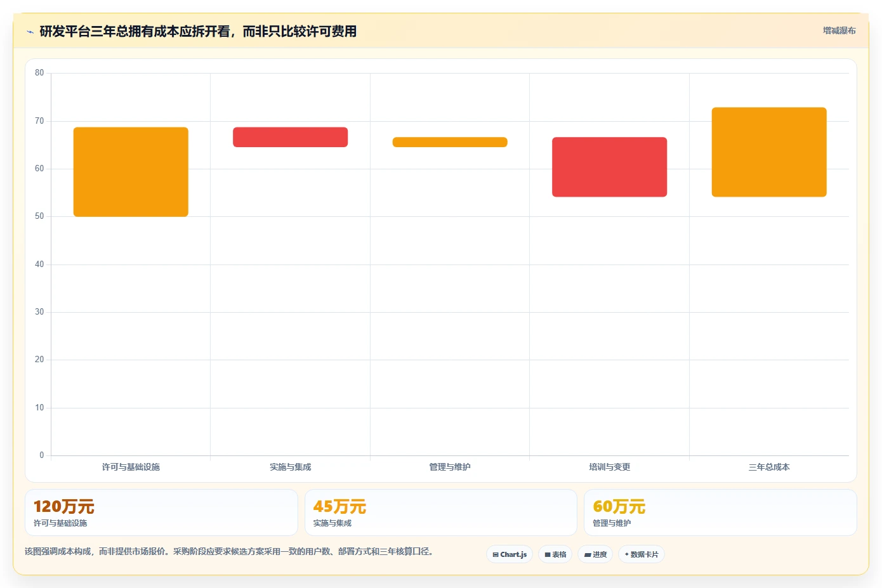Click the red 实施与集成 bar
Image resolution: width=882 pixels, height=588 pixels.
pyautogui.click(x=291, y=137)
